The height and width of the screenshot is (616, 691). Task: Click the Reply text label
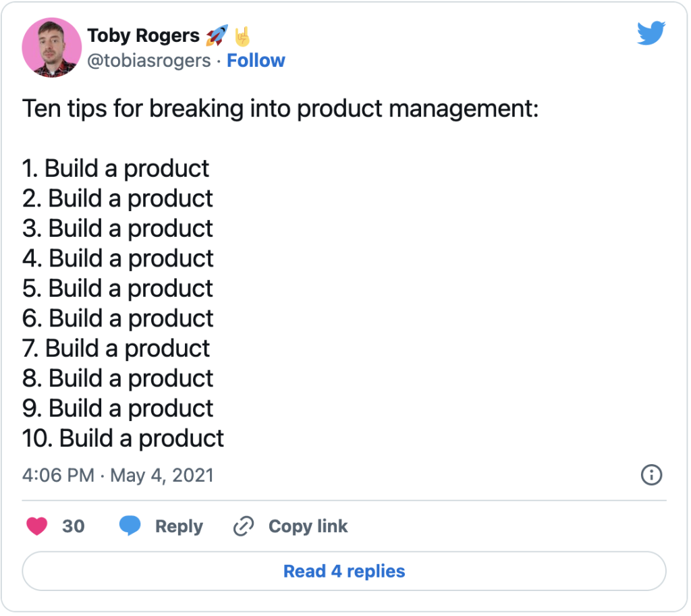coord(179,526)
